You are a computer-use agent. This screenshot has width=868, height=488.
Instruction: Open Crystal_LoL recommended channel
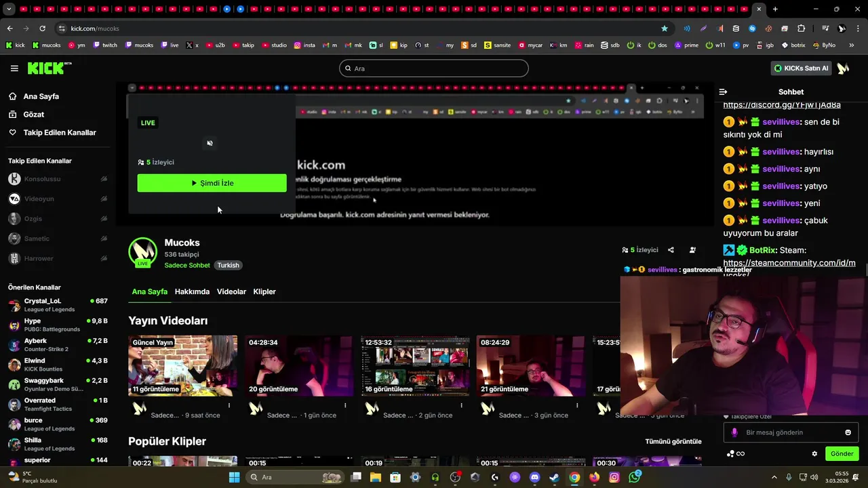58,304
